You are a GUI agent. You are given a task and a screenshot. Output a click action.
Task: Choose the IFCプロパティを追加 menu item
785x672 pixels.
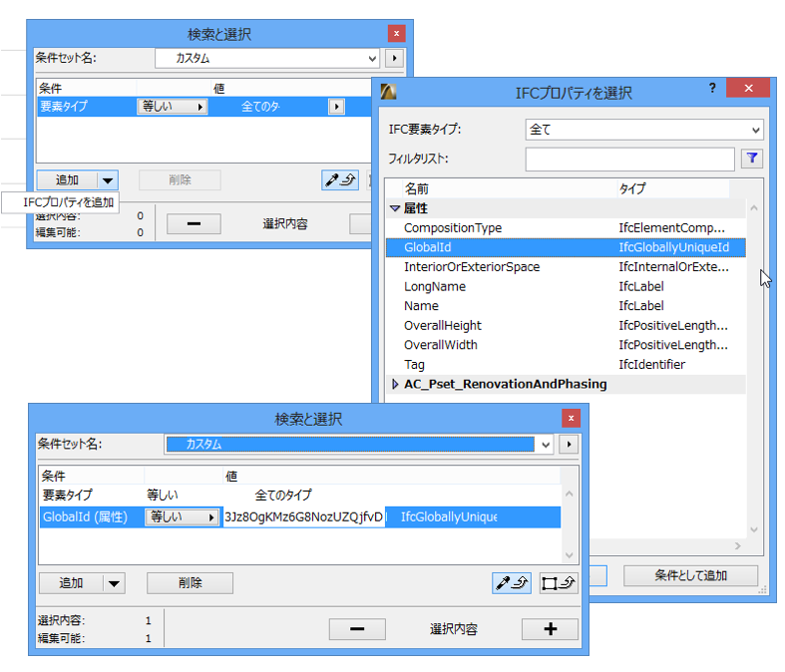pos(61,202)
